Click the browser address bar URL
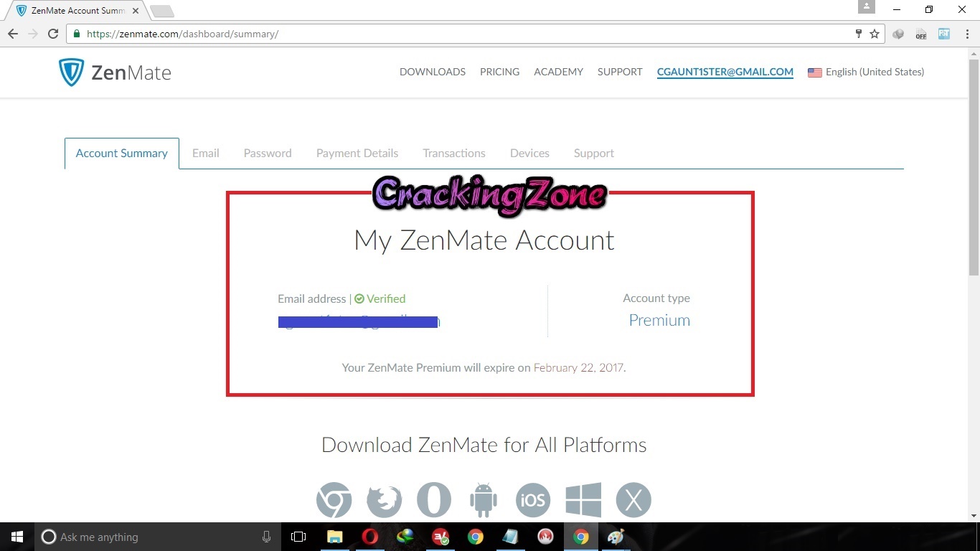The height and width of the screenshot is (551, 980). click(182, 34)
